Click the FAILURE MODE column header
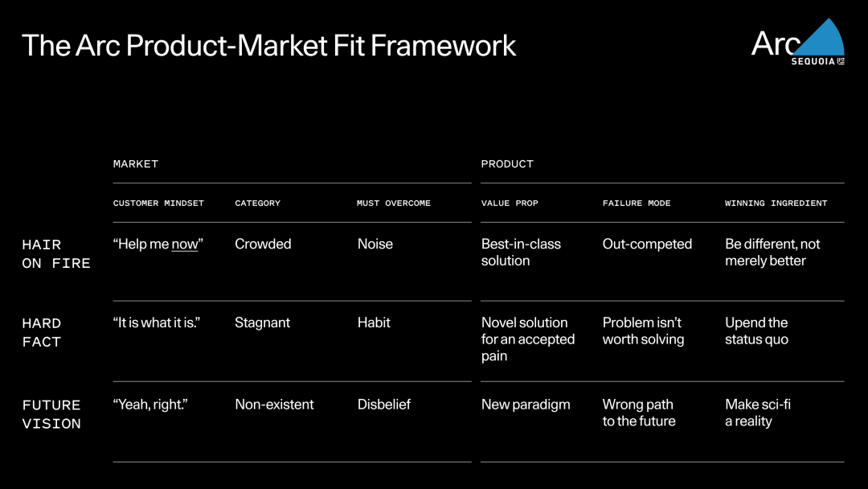Screen dimensions: 868x489 pos(637,203)
